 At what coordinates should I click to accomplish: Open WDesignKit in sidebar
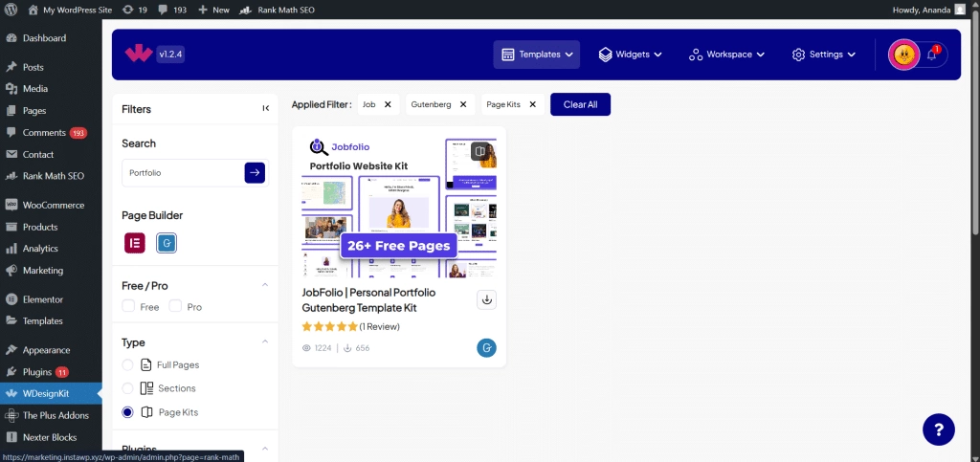pos(51,393)
